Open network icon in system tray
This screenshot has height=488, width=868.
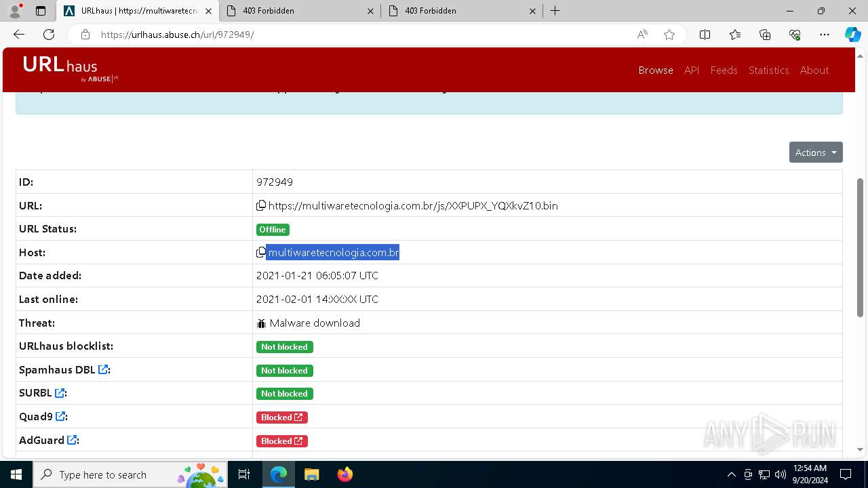click(764, 474)
